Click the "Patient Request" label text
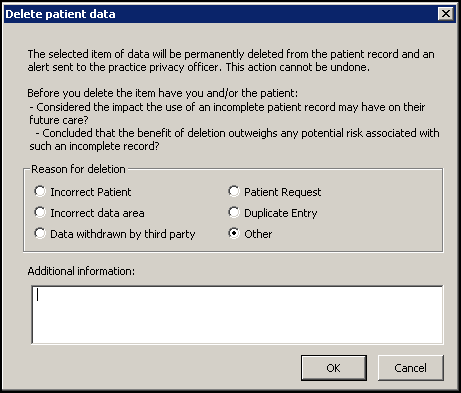The image size is (461, 393). click(x=283, y=192)
